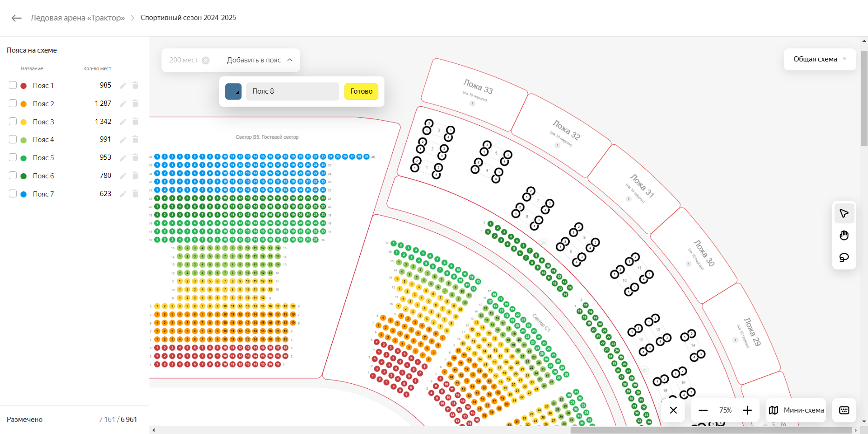The width and height of the screenshot is (868, 434).
Task: Tick the Пояс 5 checkbox
Action: [x=13, y=157]
